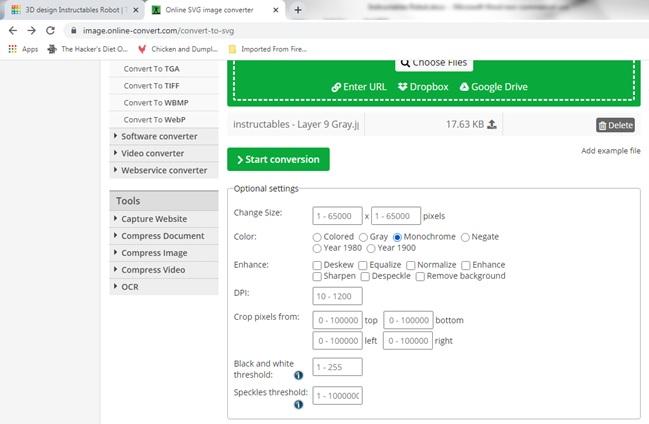
Task: Open a new browser tab with the plus button
Action: (298, 10)
